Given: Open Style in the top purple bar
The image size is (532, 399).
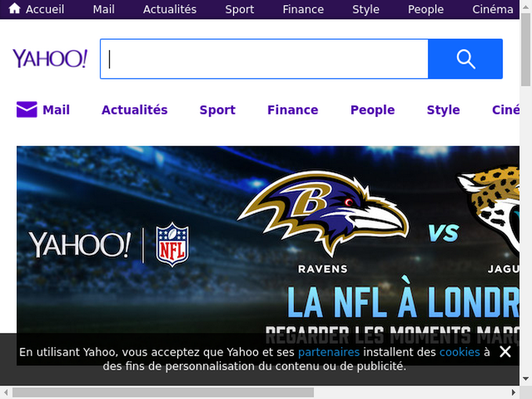Looking at the screenshot, I should [366, 9].
